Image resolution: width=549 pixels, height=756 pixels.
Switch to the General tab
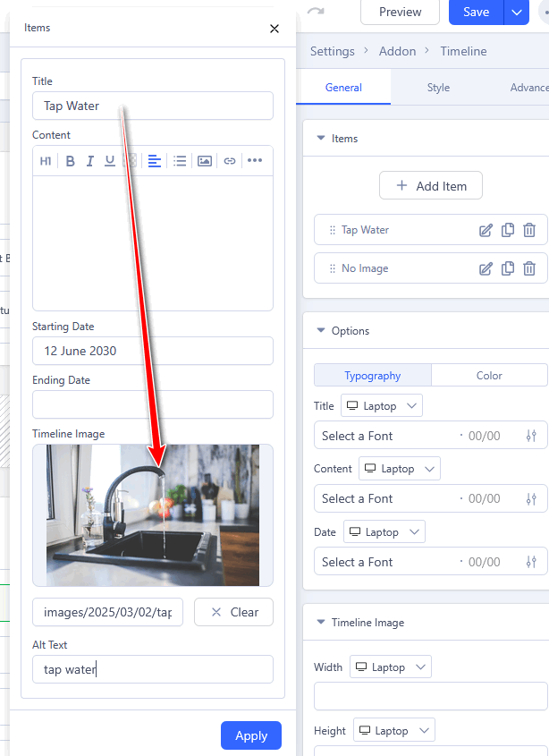(x=343, y=88)
